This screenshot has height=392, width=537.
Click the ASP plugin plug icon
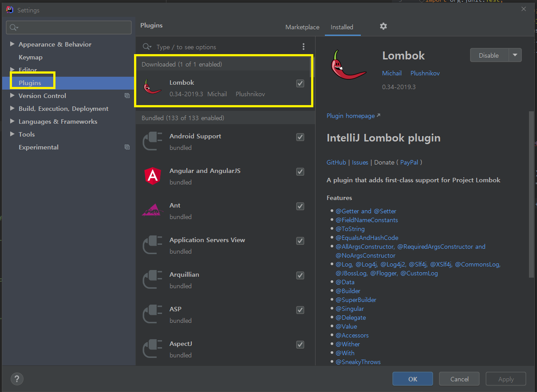click(x=153, y=315)
